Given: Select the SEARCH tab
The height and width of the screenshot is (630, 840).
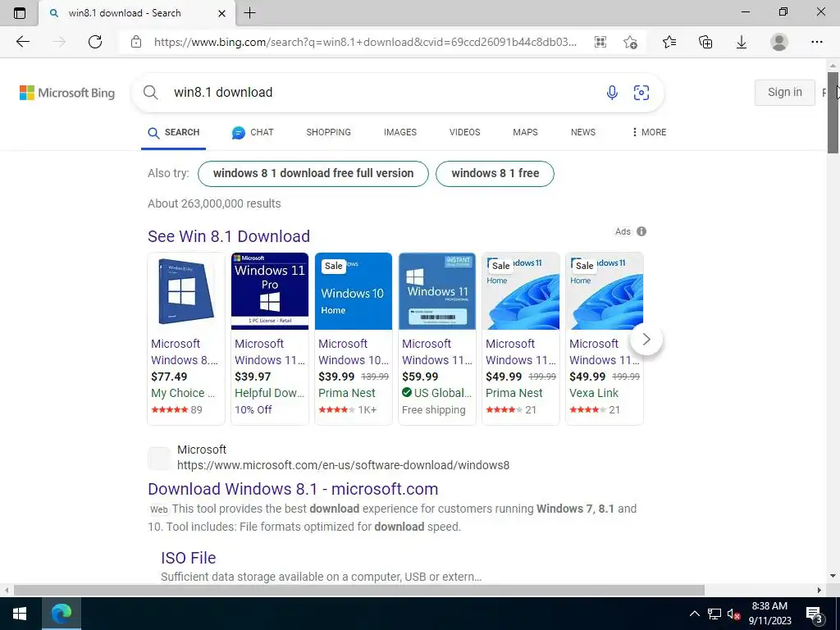Looking at the screenshot, I should pyautogui.click(x=173, y=132).
